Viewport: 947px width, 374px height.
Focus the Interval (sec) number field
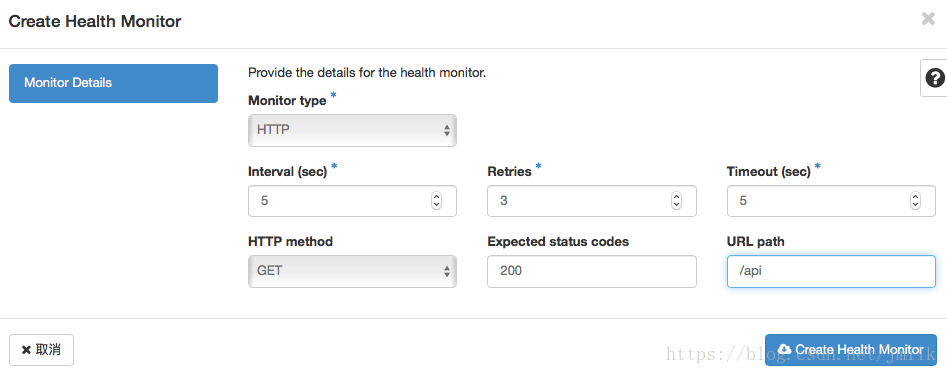click(352, 201)
